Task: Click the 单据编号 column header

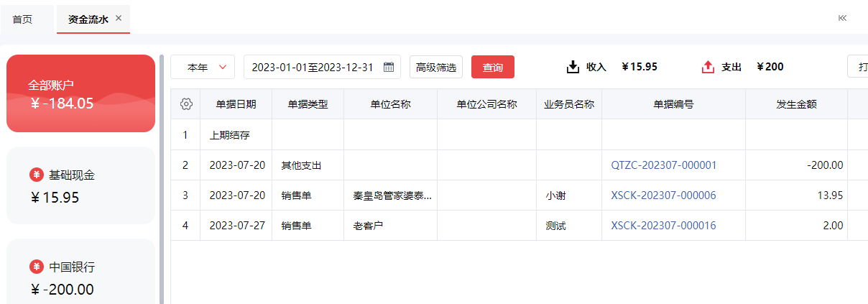Action: click(673, 104)
